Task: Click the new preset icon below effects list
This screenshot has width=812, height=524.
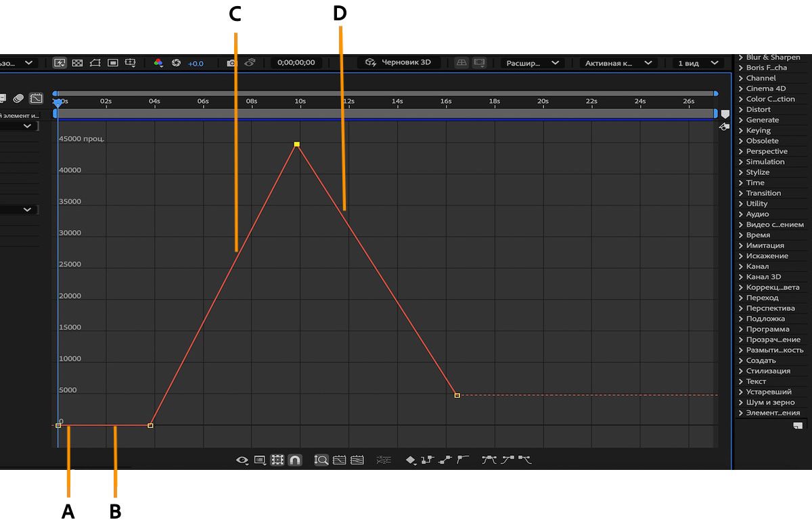Action: (798, 426)
